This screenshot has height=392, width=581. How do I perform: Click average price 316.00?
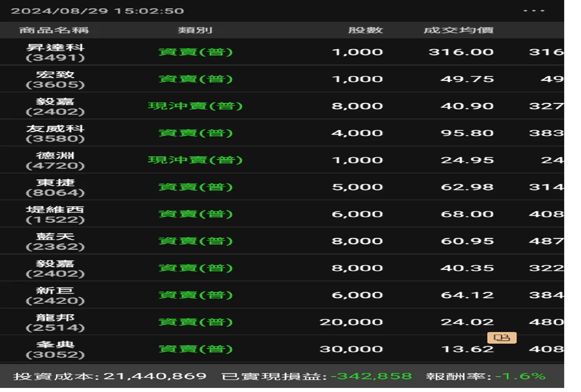point(461,52)
